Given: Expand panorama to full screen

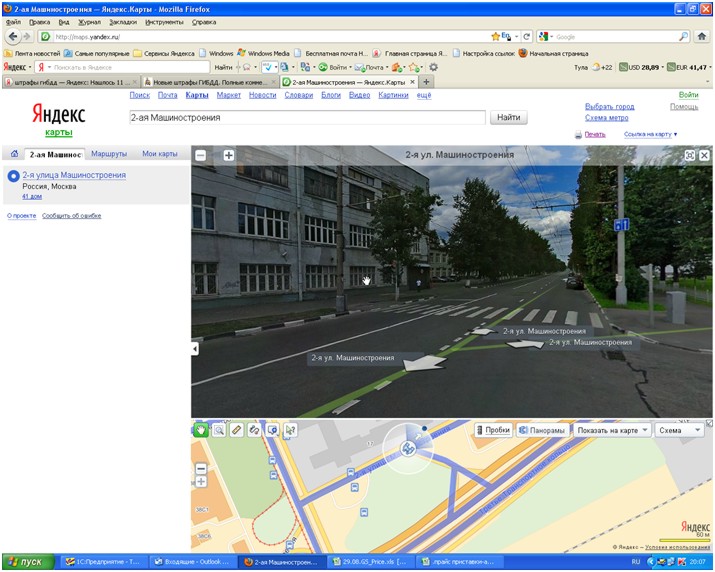Looking at the screenshot, I should pos(689,156).
